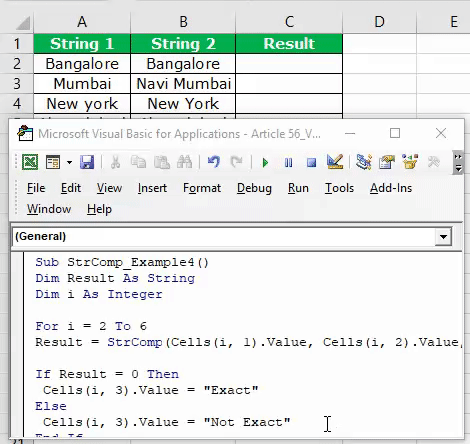Open the Window menu
This screenshot has width=470, height=444.
click(49, 209)
